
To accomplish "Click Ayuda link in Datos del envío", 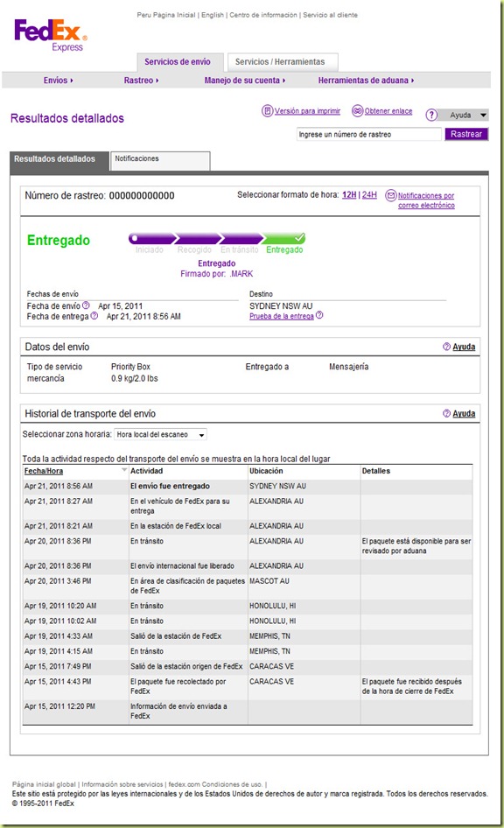I will [x=464, y=347].
